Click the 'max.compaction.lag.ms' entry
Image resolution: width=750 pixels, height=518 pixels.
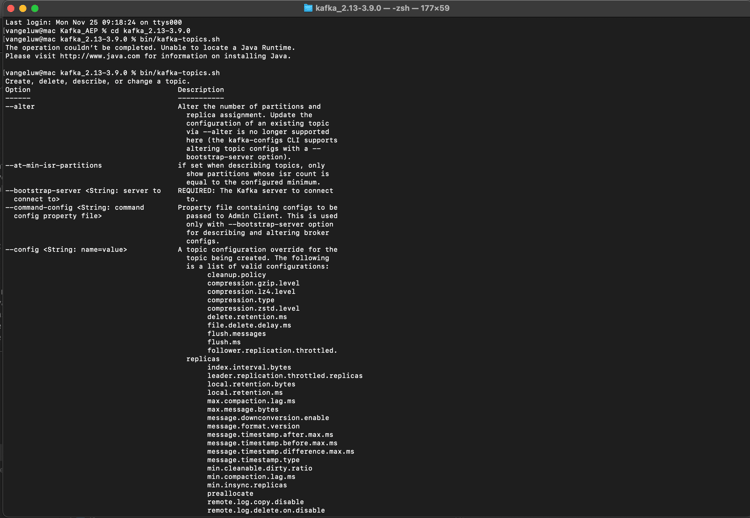[x=251, y=401]
